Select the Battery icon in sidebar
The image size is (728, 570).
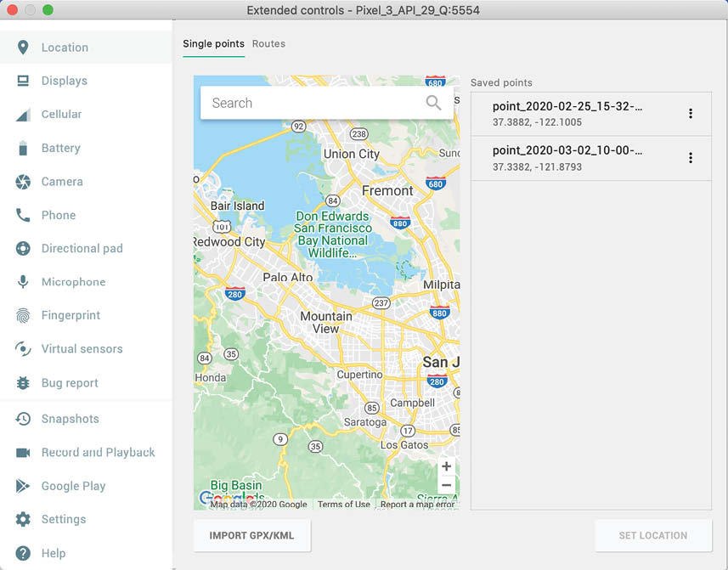click(23, 148)
